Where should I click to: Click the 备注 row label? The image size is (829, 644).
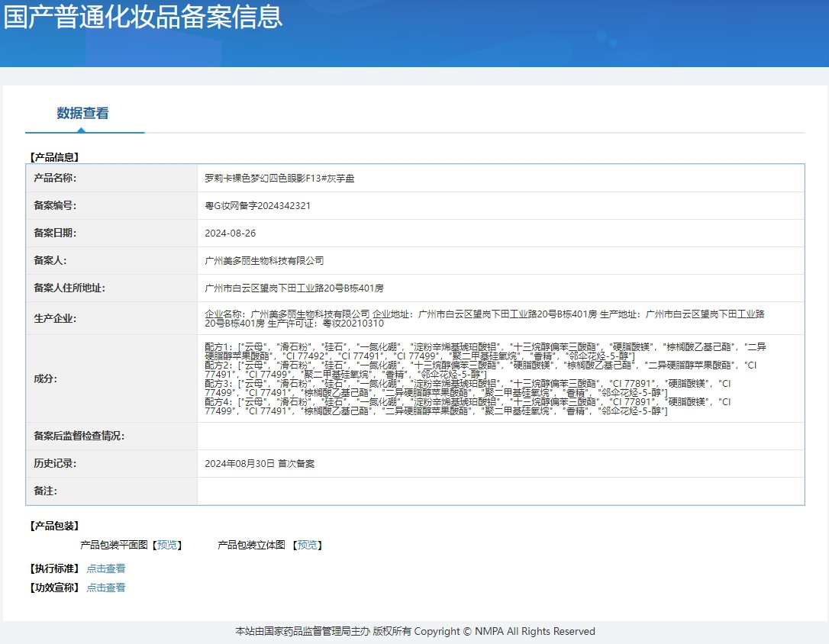(45, 491)
